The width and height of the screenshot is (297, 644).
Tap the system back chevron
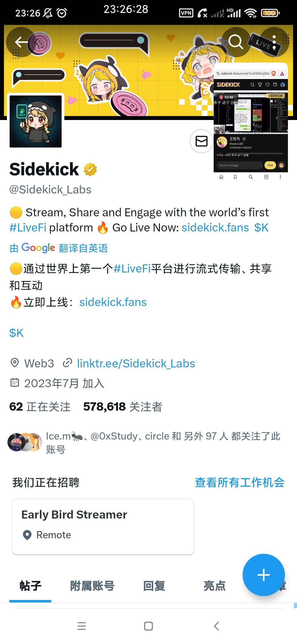(216, 626)
